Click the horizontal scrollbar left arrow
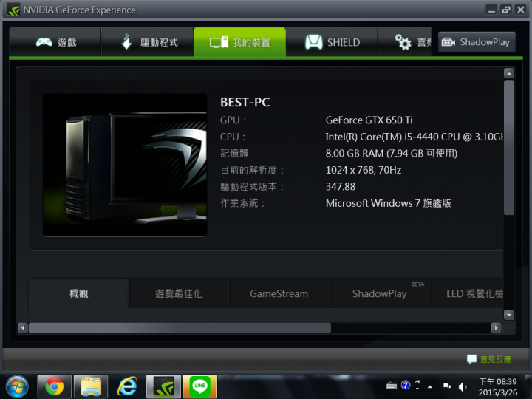 coord(23,328)
